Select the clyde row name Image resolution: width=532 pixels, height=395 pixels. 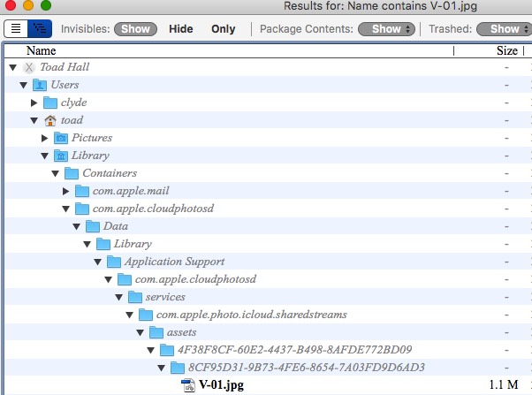[74, 103]
